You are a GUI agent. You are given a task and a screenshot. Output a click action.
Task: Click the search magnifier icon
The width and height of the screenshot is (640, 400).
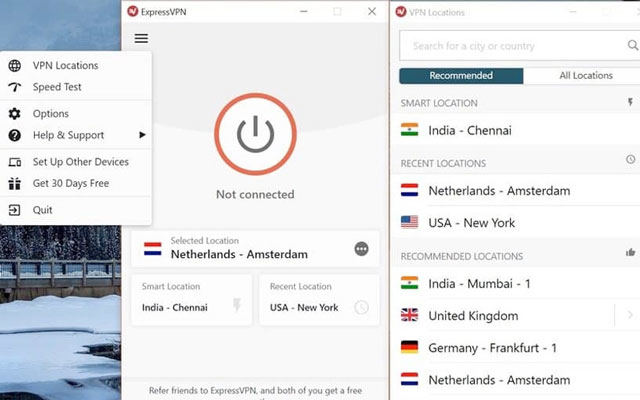(x=632, y=45)
